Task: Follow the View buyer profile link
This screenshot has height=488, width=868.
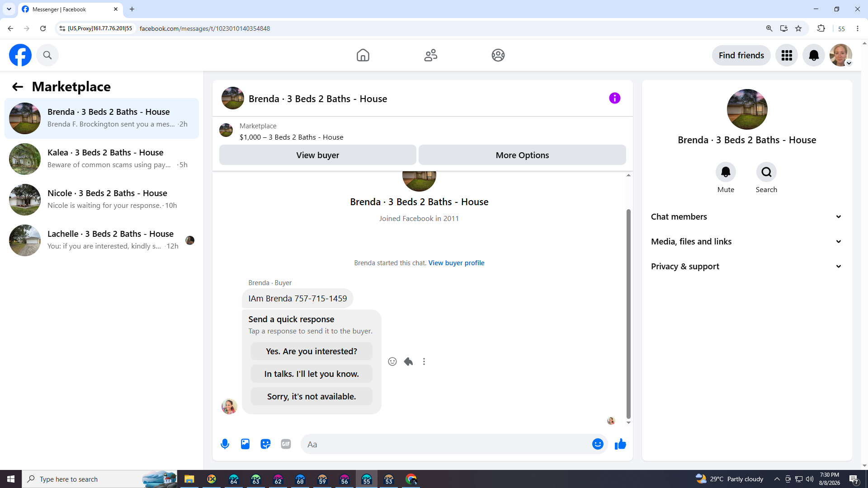Action: (x=456, y=263)
